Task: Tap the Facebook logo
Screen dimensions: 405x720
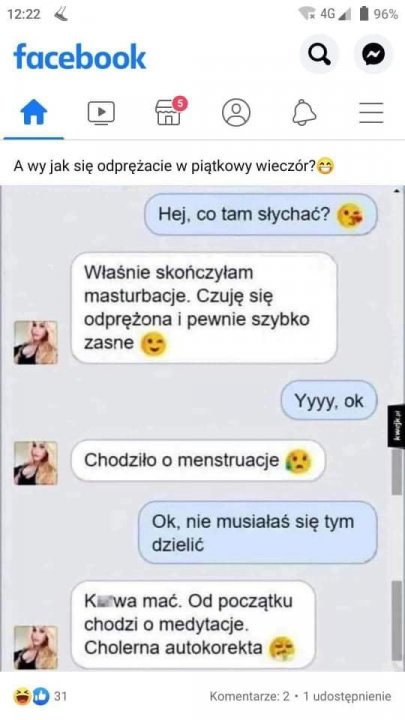Action: point(80,56)
